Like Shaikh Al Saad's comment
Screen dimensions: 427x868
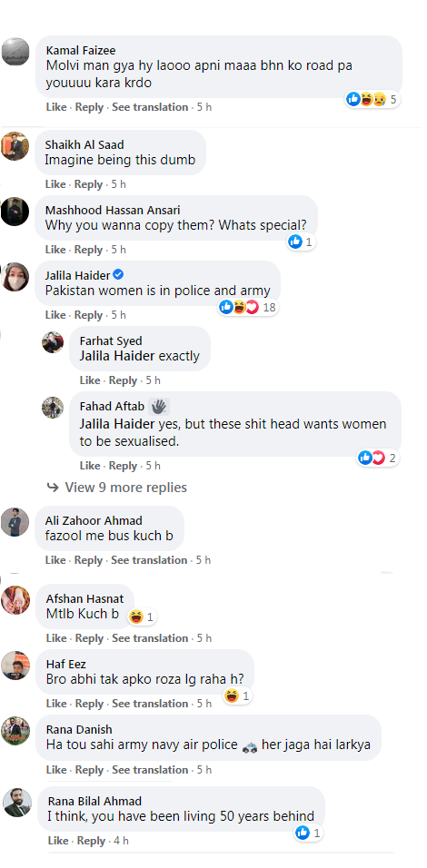55,183
